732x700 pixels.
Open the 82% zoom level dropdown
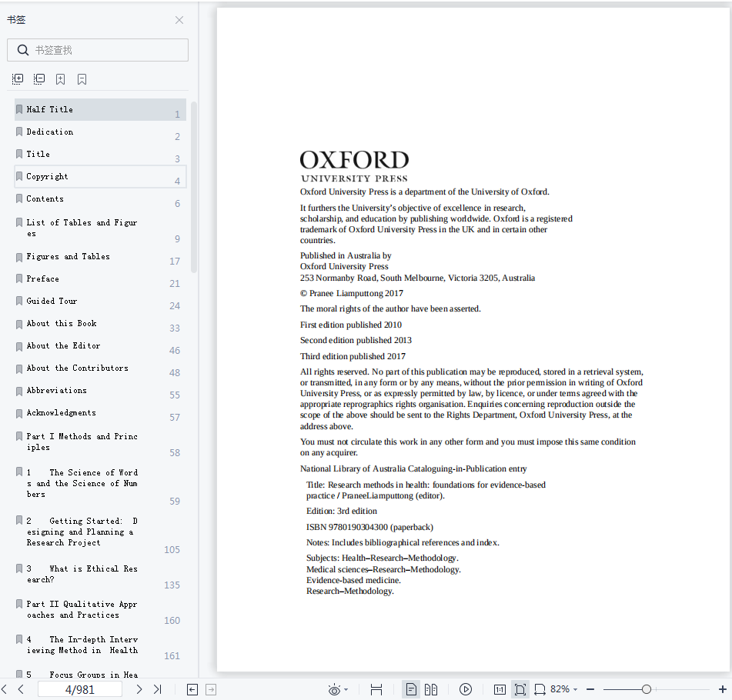[x=564, y=689]
